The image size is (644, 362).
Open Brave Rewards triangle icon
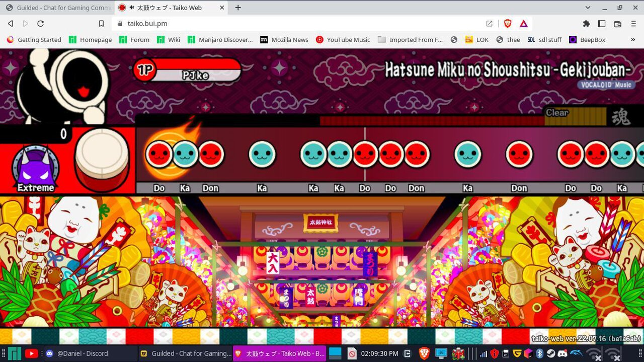point(523,24)
